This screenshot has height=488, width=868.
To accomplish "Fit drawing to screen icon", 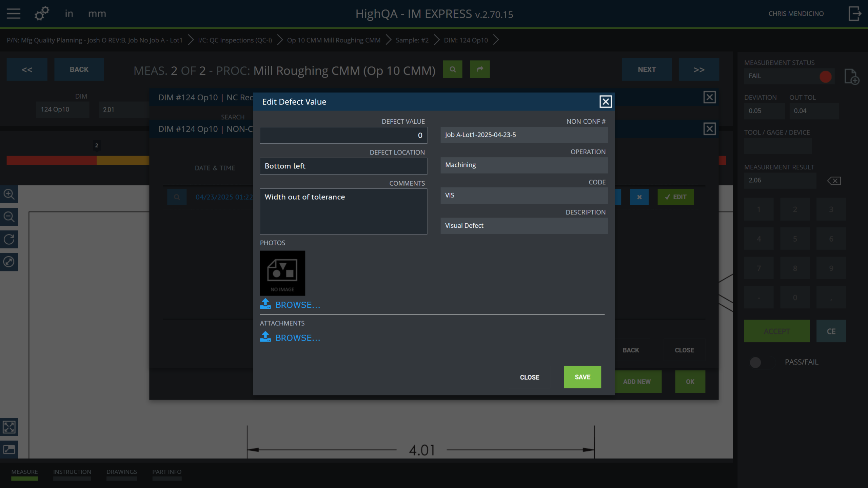I will click(9, 427).
